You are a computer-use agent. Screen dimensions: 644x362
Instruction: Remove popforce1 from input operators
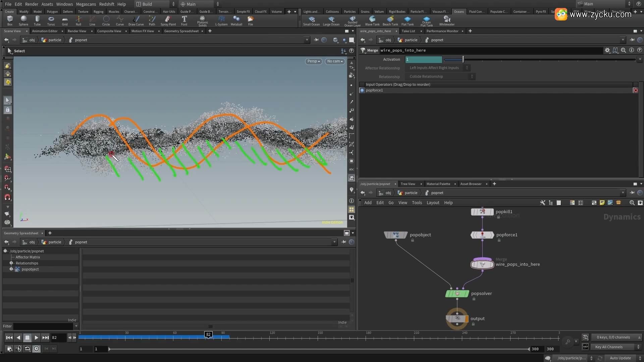coord(635,90)
